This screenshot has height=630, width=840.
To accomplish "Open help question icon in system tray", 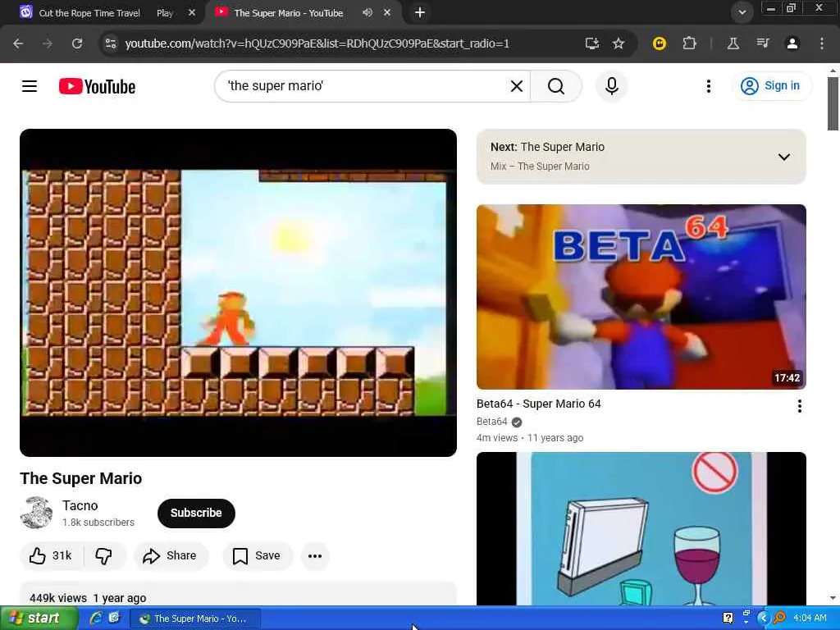I will [728, 618].
